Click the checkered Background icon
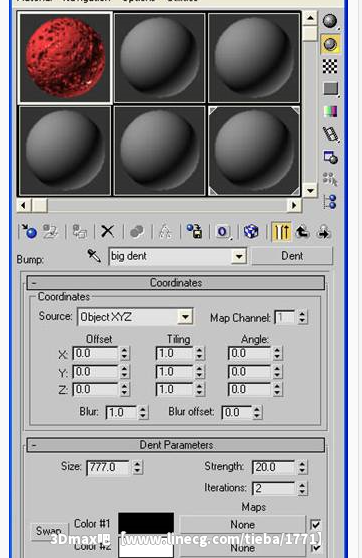Viewport: 362px width, 558px height. point(330,66)
